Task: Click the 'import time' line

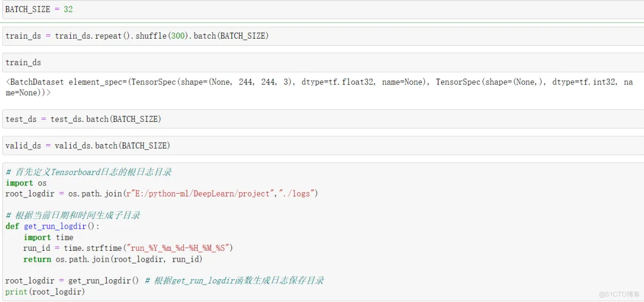Action: point(48,237)
